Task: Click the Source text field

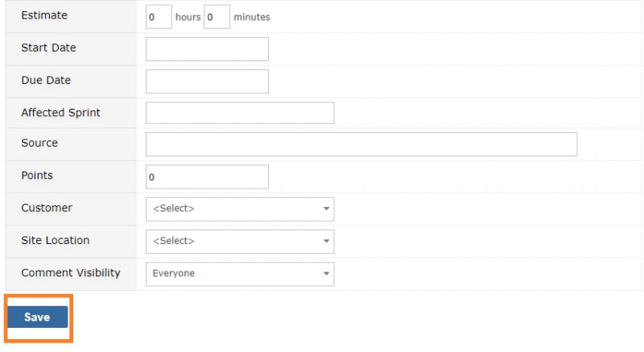Action: [x=361, y=144]
